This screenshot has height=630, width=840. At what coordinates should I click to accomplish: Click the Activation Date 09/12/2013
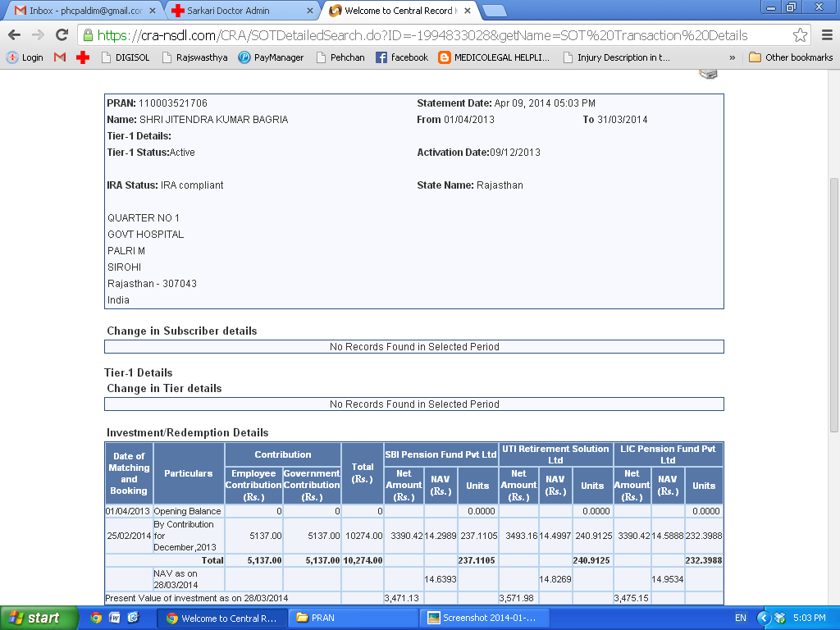515,153
